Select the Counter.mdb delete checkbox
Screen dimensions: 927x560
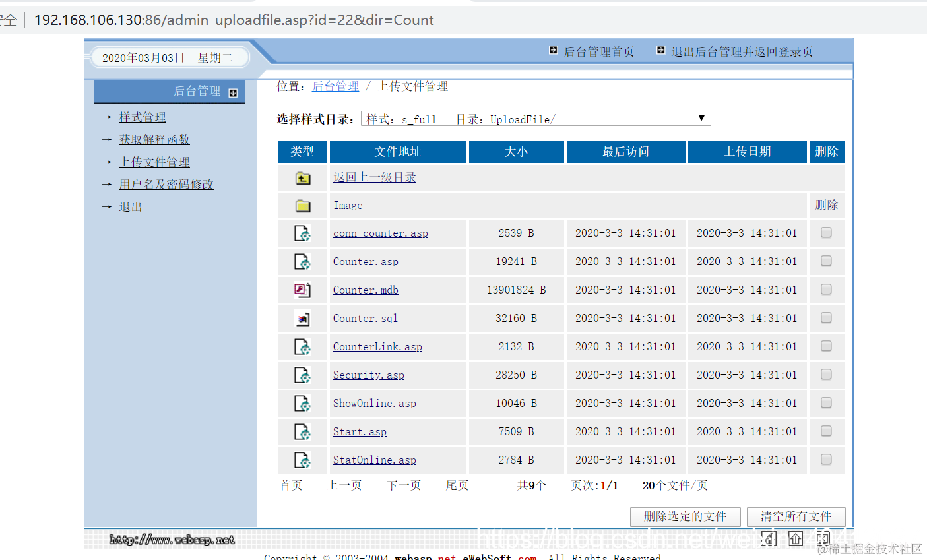point(826,290)
